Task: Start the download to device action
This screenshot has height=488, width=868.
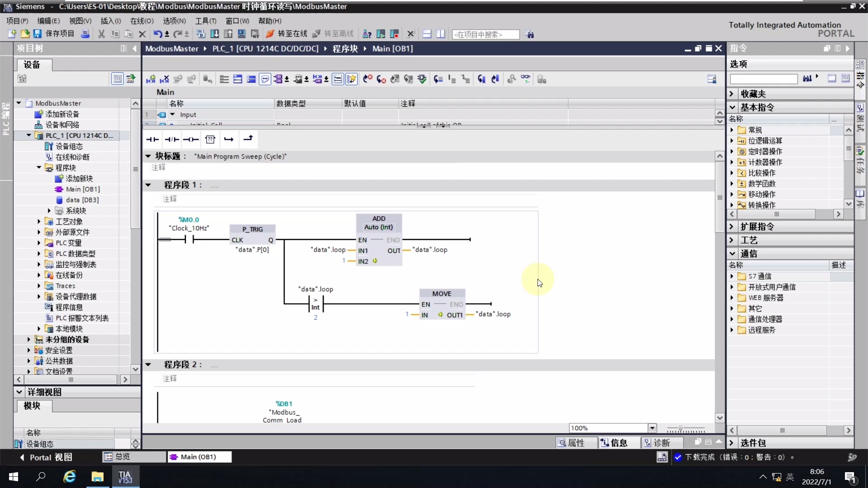Action: (x=215, y=34)
